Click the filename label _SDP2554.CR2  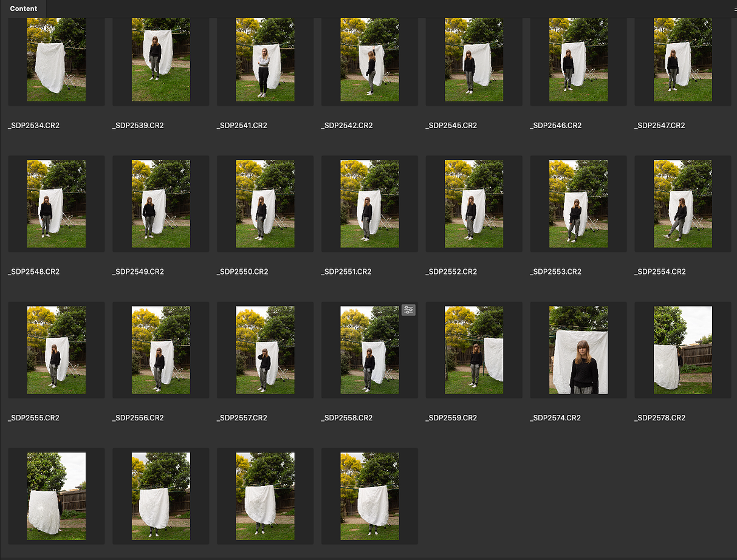click(x=660, y=271)
